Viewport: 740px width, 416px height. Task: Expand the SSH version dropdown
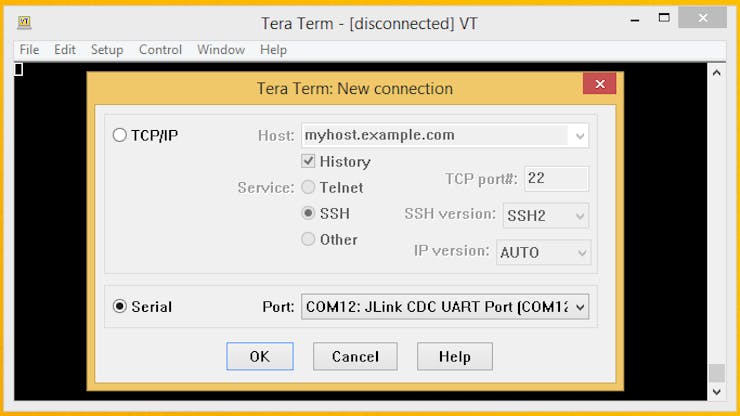(578, 215)
